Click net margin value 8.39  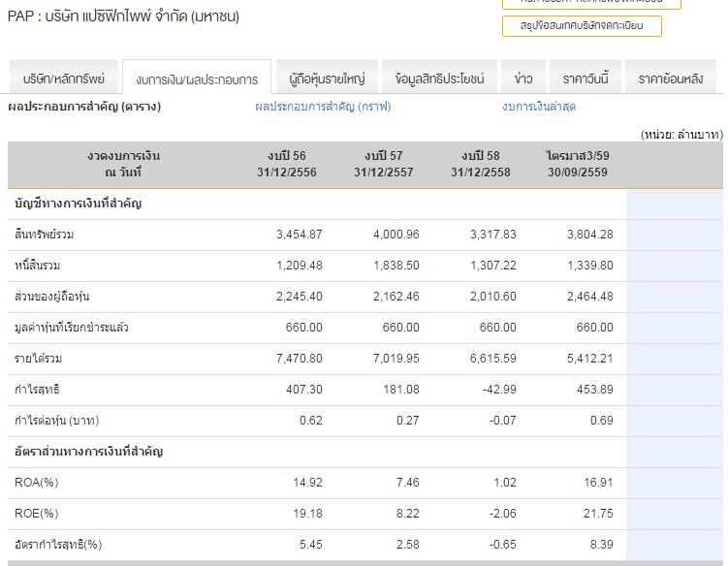point(602,544)
